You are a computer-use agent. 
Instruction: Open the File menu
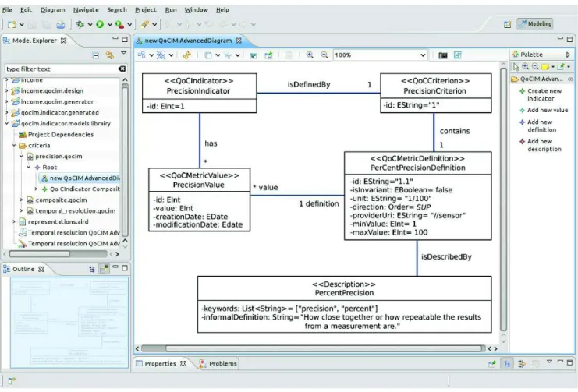(x=7, y=10)
